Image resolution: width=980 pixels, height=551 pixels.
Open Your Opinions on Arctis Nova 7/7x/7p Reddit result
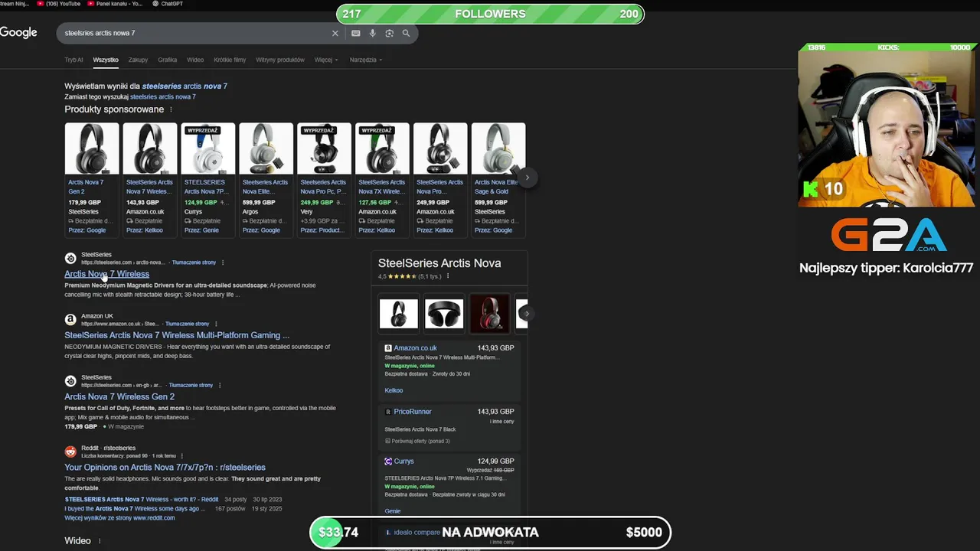(x=165, y=467)
